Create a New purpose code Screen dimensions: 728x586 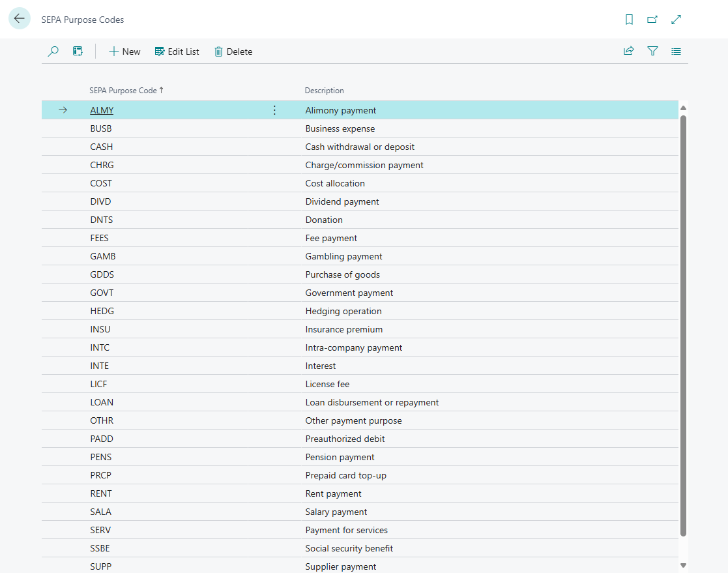pyautogui.click(x=124, y=51)
